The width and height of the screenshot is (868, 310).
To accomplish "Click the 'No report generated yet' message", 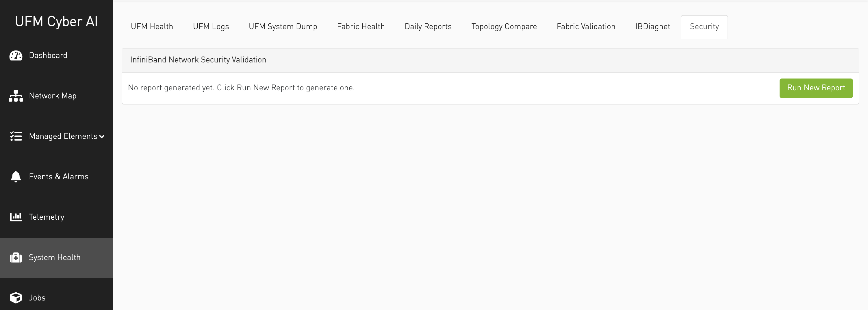I will tap(241, 88).
